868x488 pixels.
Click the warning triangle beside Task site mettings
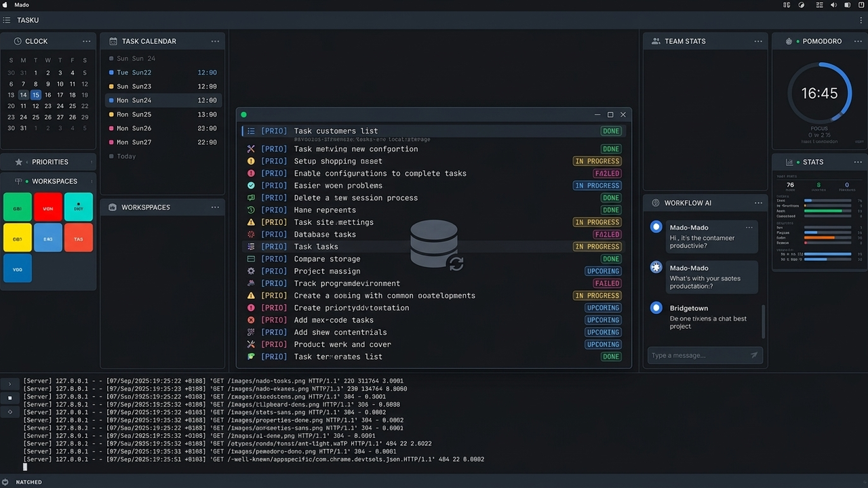coord(251,222)
